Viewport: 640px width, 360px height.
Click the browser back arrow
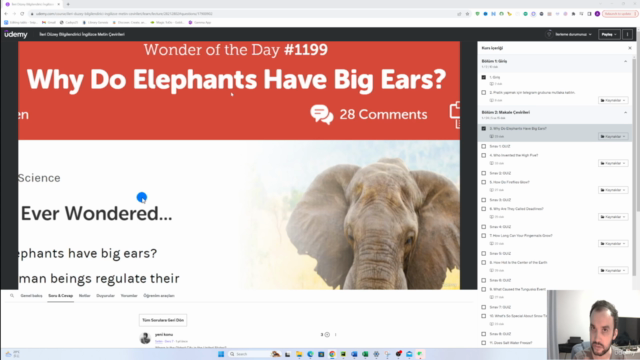pos(6,14)
